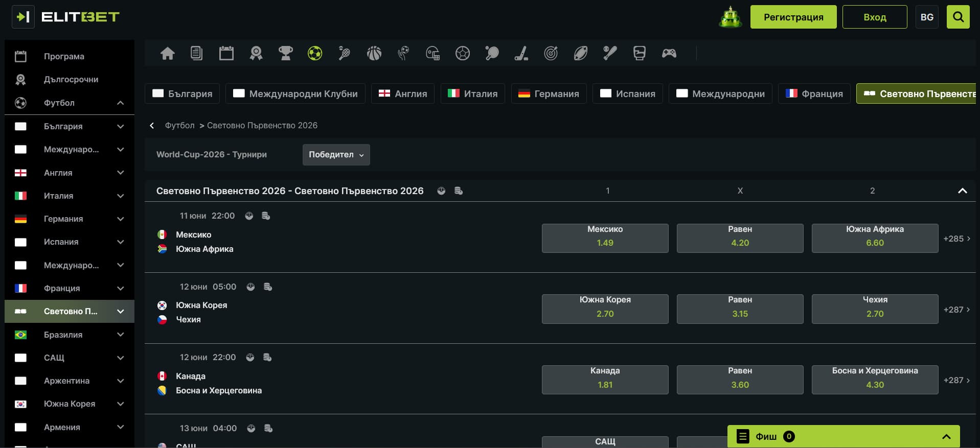Bet on Канада at 1.81
980x448 pixels.
[605, 380]
